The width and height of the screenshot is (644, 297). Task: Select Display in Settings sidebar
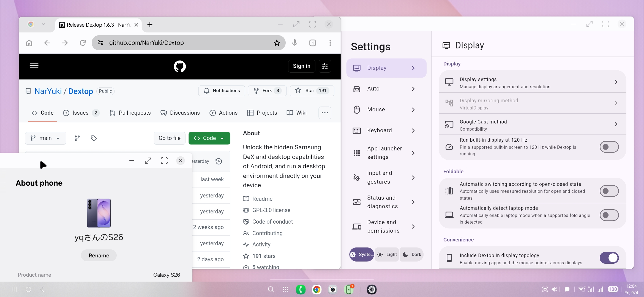click(386, 68)
